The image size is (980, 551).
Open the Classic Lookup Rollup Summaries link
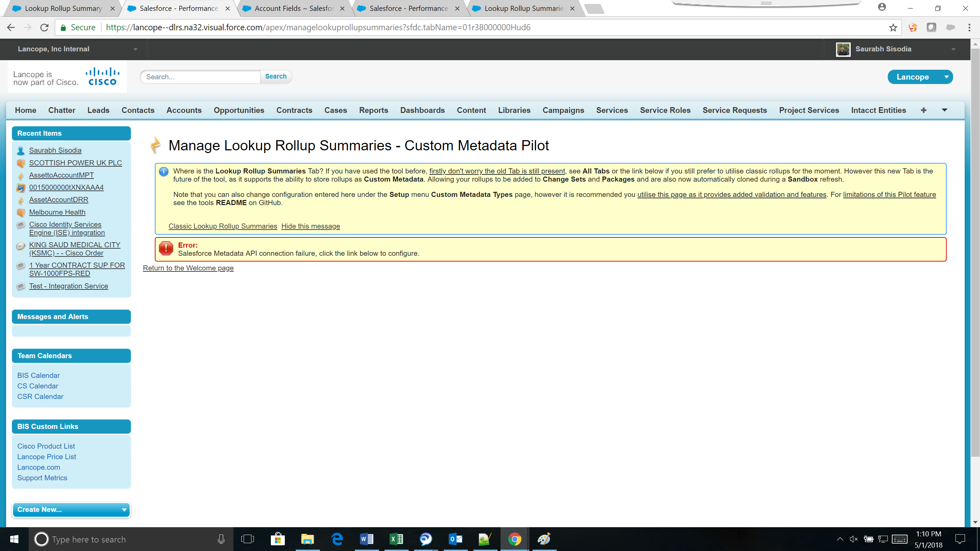(x=223, y=226)
